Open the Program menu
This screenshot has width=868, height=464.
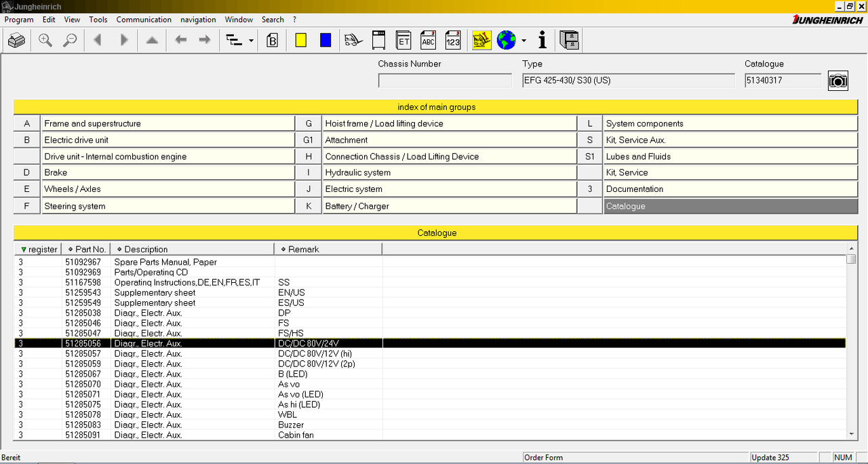pyautogui.click(x=19, y=20)
